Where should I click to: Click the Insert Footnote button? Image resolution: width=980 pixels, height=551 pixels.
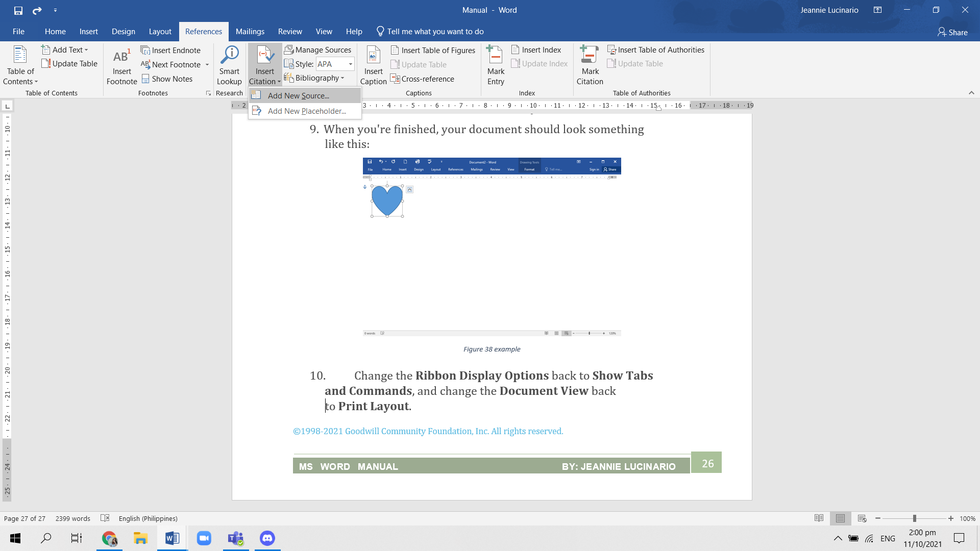pyautogui.click(x=122, y=65)
